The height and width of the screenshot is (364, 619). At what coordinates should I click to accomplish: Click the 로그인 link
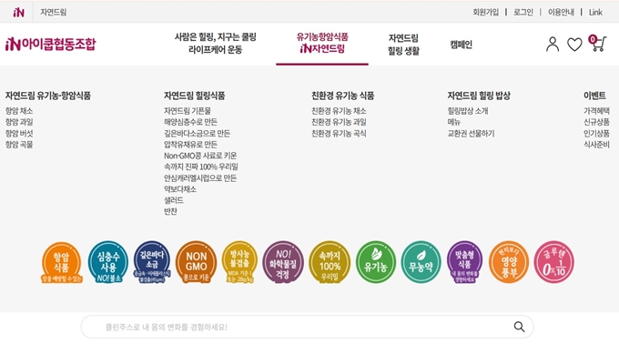523,12
